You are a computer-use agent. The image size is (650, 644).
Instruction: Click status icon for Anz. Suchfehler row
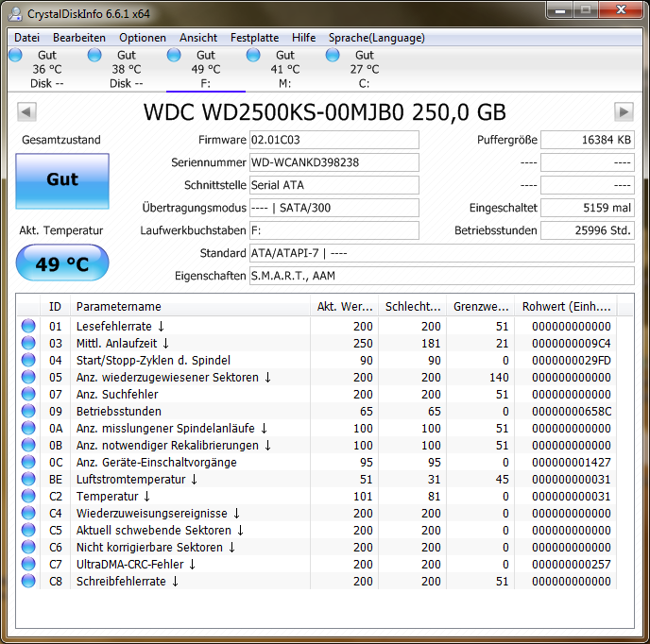(28, 394)
